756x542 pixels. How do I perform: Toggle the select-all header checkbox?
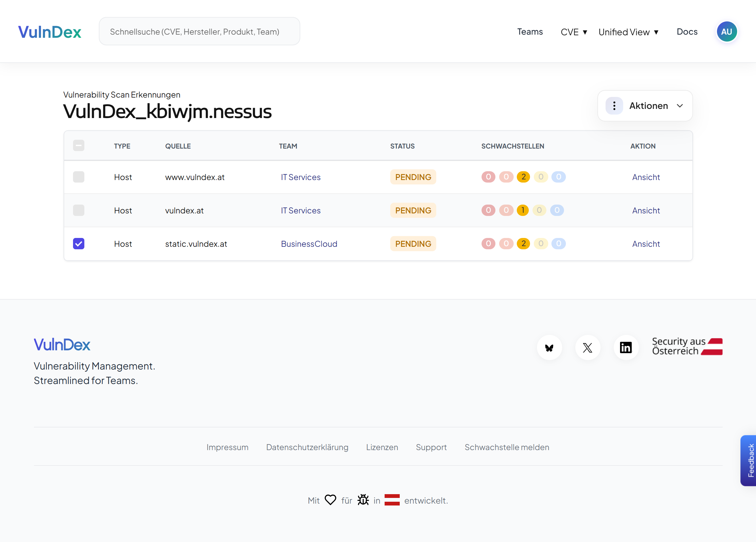click(x=79, y=146)
